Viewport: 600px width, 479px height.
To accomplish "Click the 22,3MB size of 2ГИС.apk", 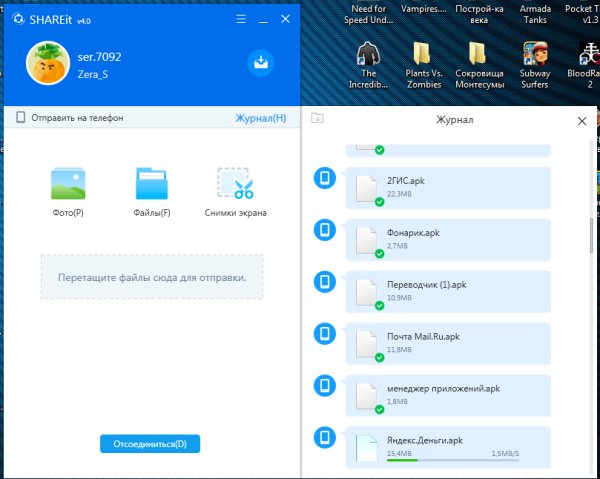I will click(x=399, y=194).
